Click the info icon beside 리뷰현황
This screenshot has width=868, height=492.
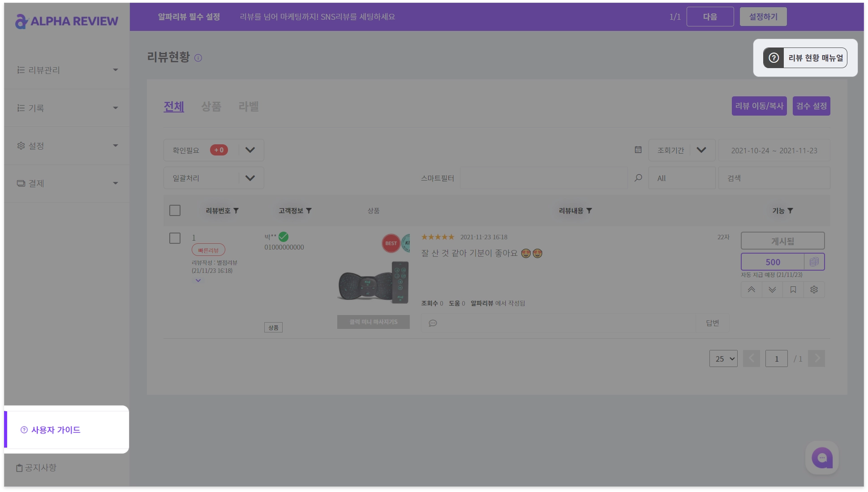[x=198, y=58]
